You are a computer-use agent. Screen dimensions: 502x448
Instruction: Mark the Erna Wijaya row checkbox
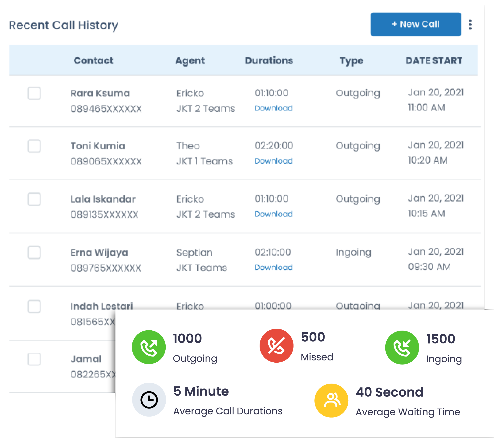[x=34, y=252]
